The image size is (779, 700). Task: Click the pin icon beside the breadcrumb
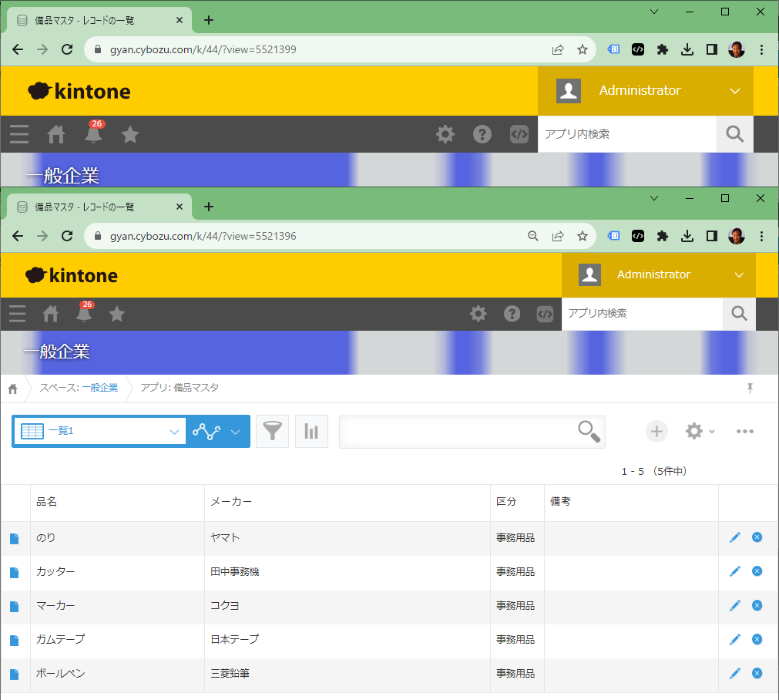750,389
